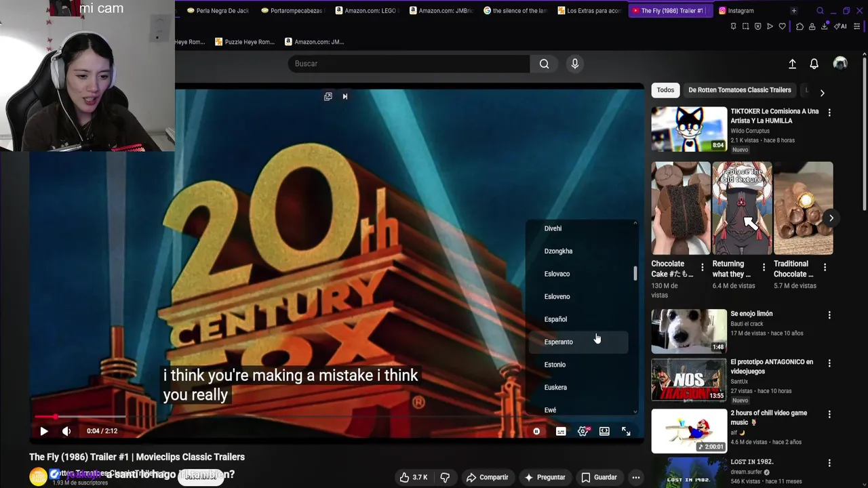Open options for LOST IN 1982 video
The height and width of the screenshot is (488, 868).
coord(829,463)
